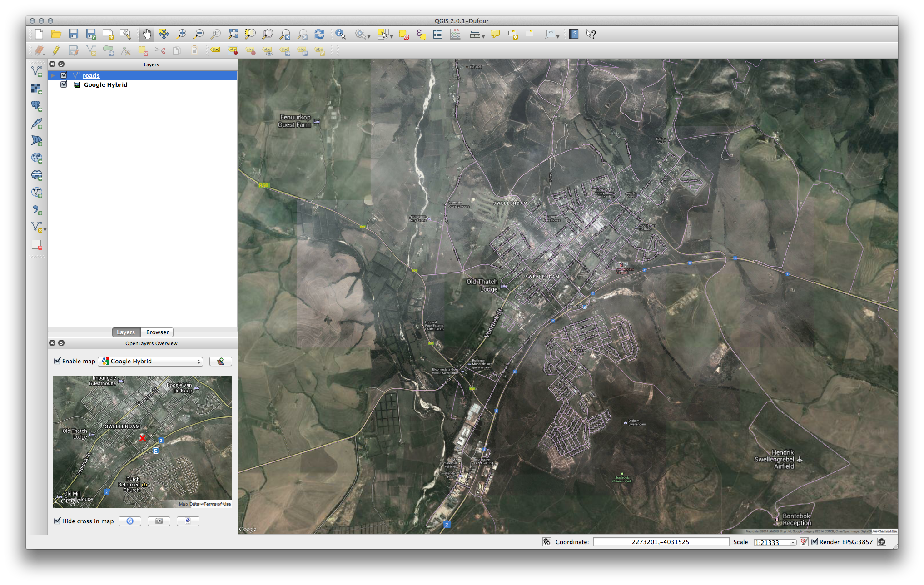Toggle the Hide cross in map checkbox
Image resolution: width=924 pixels, height=585 pixels.
58,521
